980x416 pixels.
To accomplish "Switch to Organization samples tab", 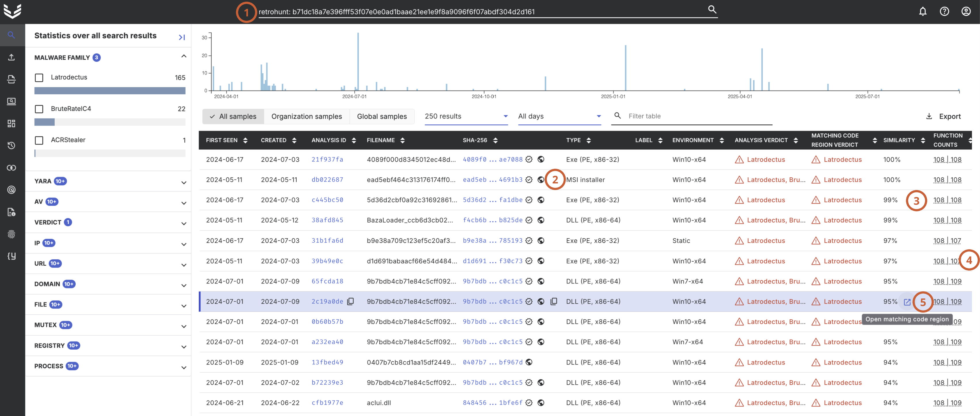I will pyautogui.click(x=306, y=116).
